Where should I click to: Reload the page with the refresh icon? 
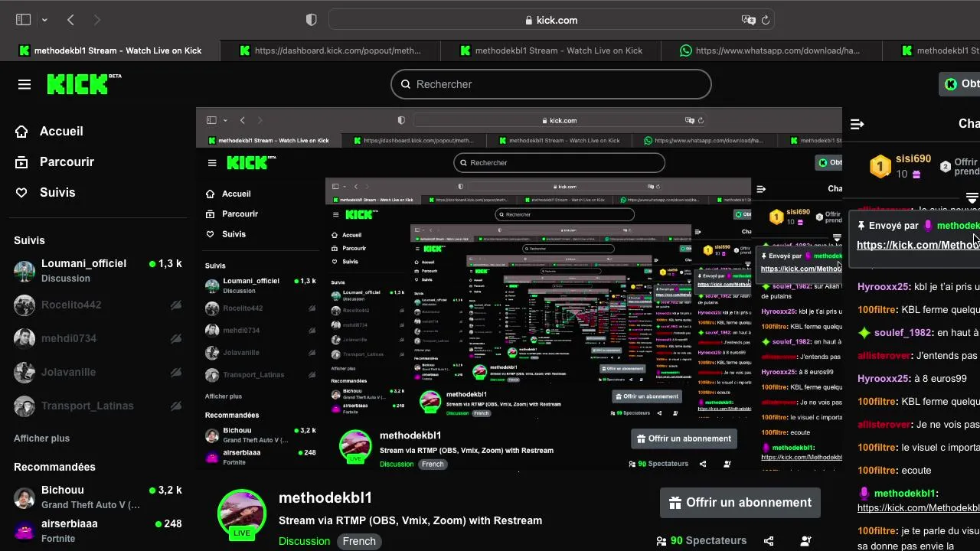click(765, 20)
